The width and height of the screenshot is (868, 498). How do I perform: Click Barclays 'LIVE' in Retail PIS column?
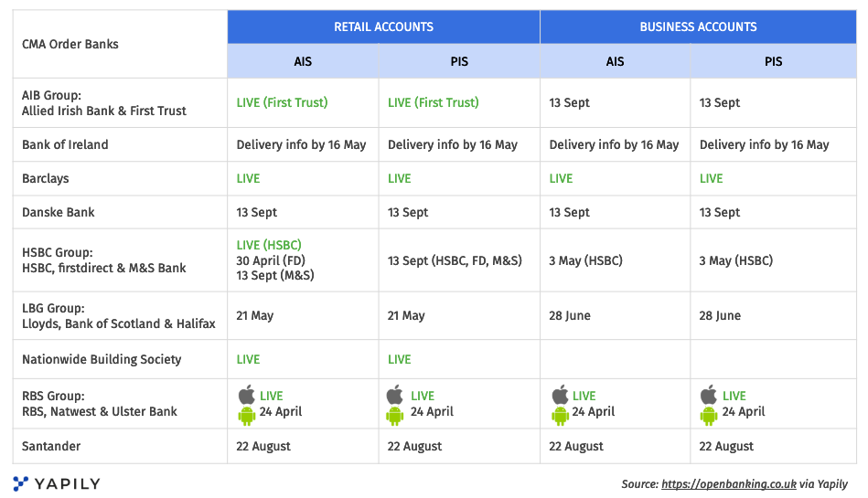click(x=399, y=179)
